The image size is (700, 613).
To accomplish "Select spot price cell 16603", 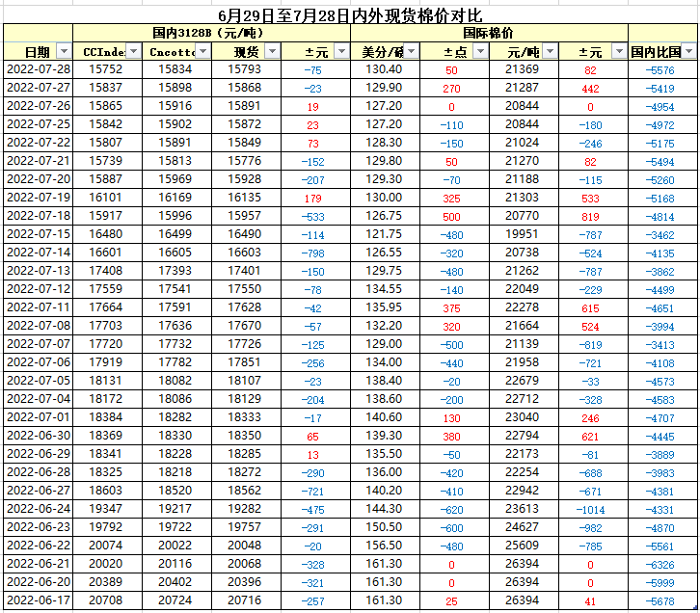I will (247, 253).
